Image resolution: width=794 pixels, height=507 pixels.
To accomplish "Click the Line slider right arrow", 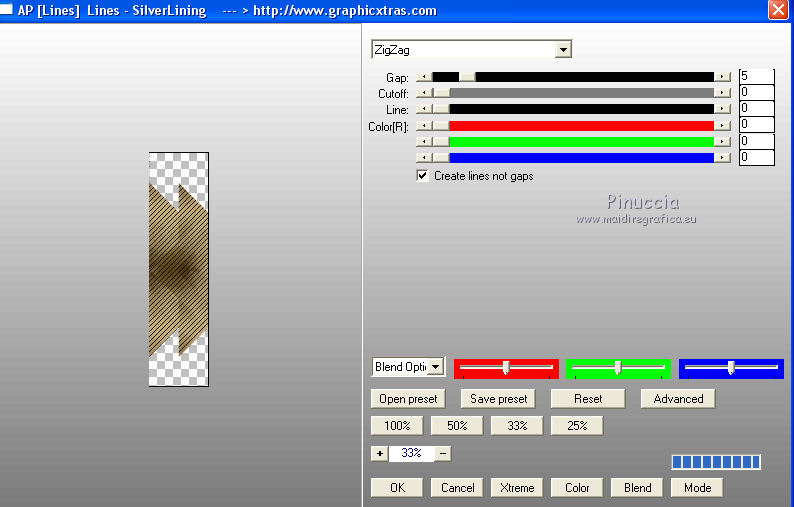I will (722, 109).
